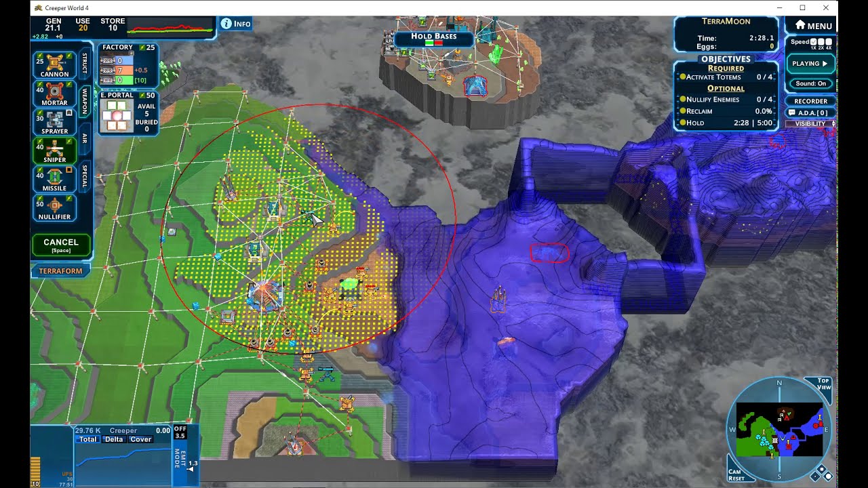Screen dimensions: 868x488
Task: Set game speed to 2X
Action: (821, 42)
